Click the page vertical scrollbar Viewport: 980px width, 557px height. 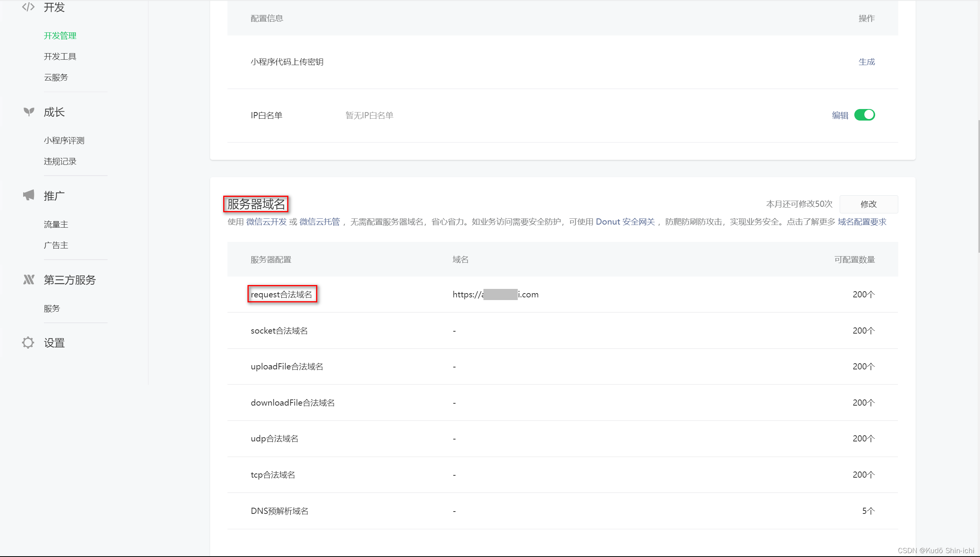(x=978, y=187)
